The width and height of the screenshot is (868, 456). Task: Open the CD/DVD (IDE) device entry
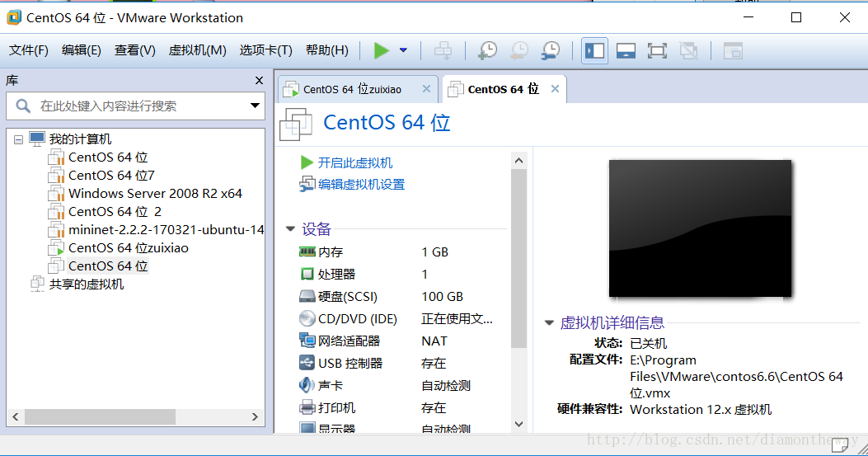pyautogui.click(x=358, y=318)
